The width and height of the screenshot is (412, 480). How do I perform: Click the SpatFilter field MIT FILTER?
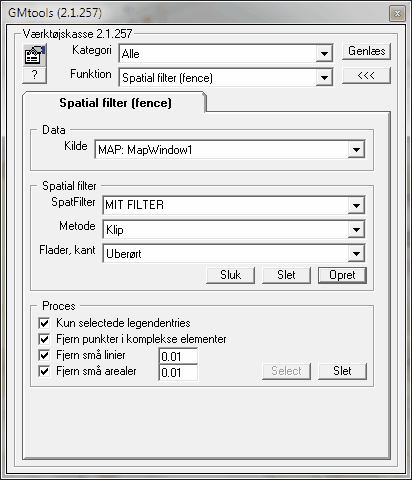point(234,205)
